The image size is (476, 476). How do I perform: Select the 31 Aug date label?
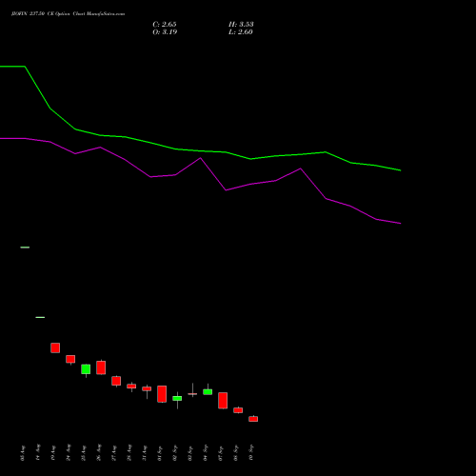(145, 453)
